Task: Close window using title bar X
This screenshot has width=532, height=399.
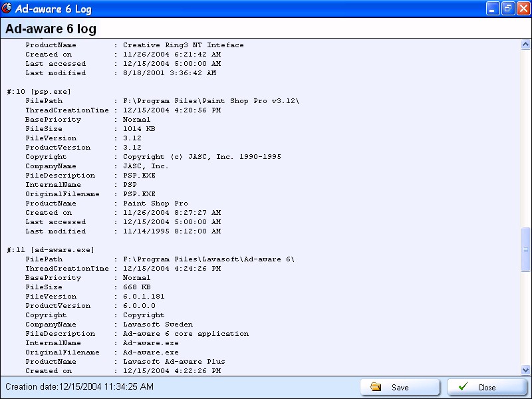Action: [523, 9]
